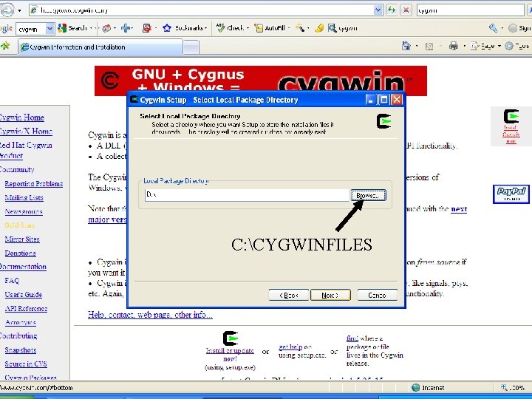Viewport: 532px width, 399px height.
Task: Open the Tools gear menu
Action: 516,46
